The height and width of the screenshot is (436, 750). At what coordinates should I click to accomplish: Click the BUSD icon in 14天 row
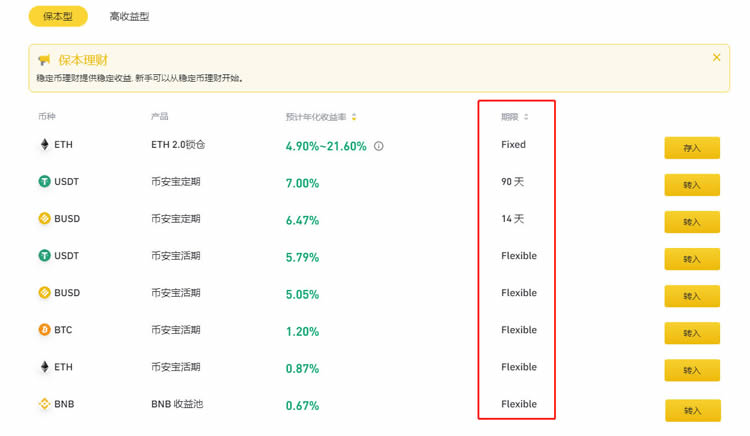tap(44, 219)
